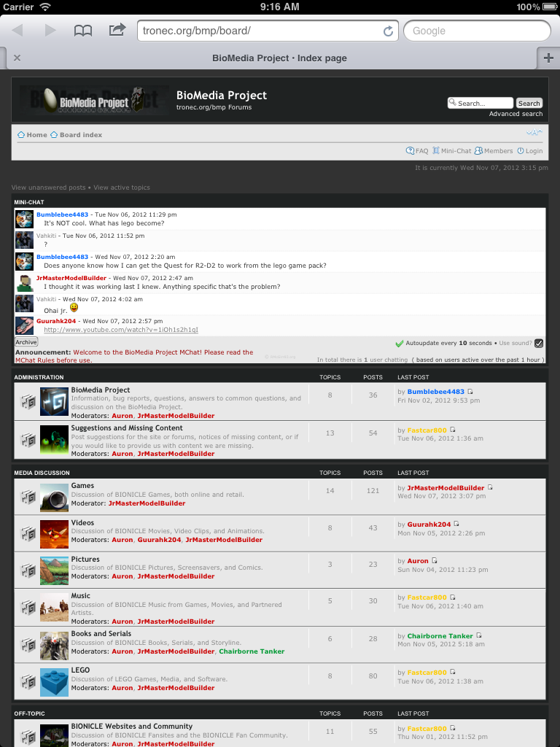
Task: View latest post icon in Books and Serials row
Action: pyautogui.click(x=478, y=635)
